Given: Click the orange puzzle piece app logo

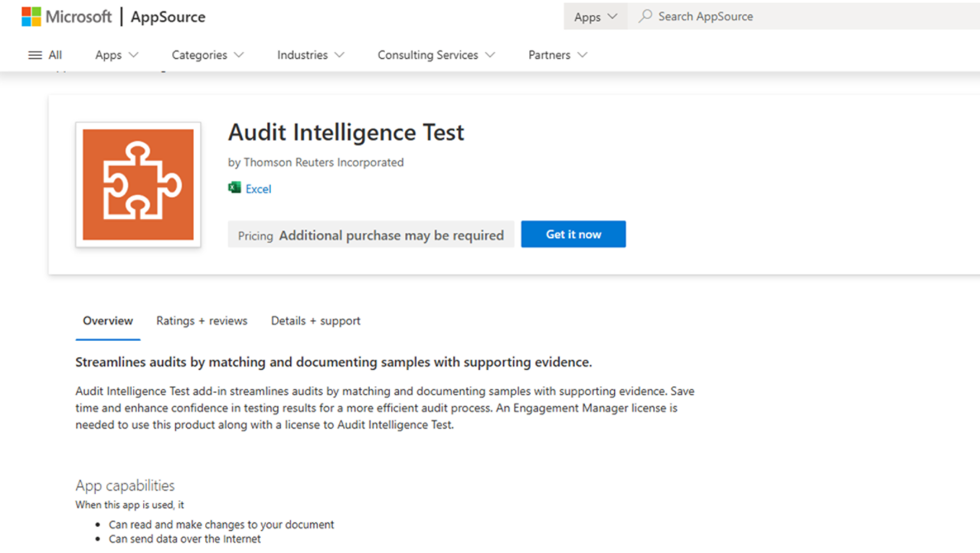Looking at the screenshot, I should pos(138,185).
